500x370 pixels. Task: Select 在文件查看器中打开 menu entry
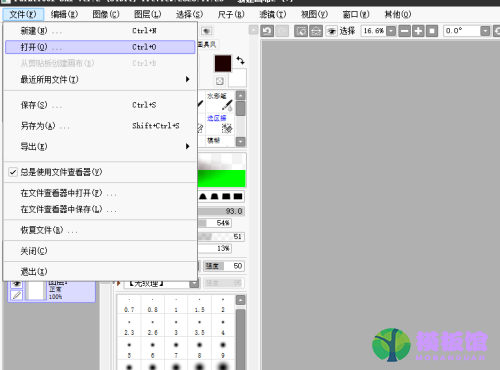(100, 193)
